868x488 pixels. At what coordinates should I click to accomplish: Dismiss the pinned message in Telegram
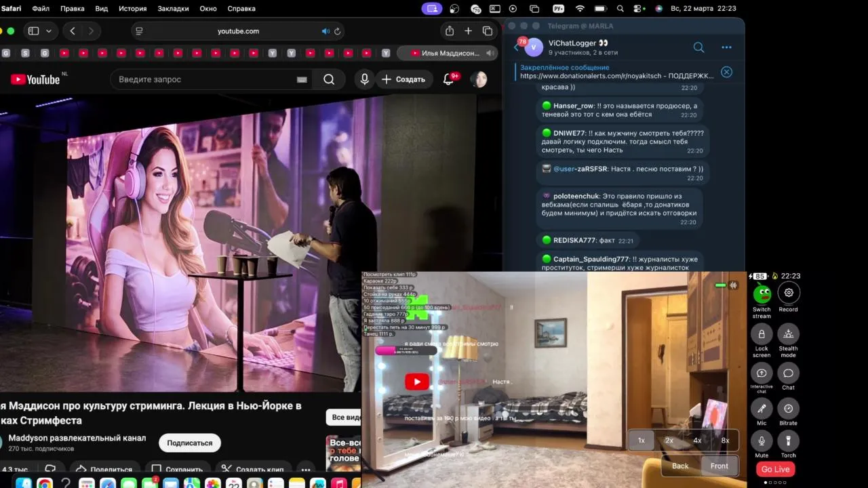click(x=726, y=72)
